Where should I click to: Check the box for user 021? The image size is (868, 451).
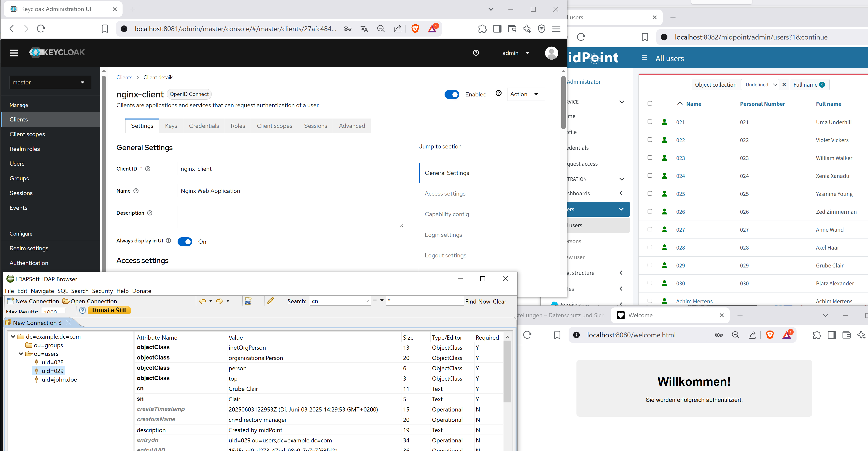650,122
